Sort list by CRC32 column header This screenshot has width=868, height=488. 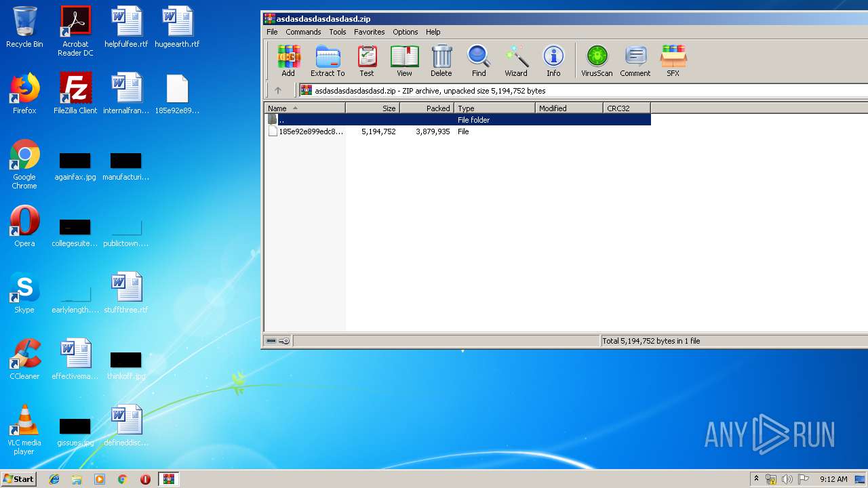click(627, 108)
